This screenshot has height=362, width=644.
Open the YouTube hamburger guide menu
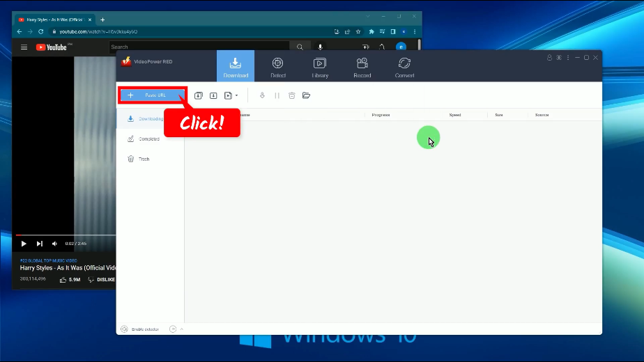coord(24,47)
